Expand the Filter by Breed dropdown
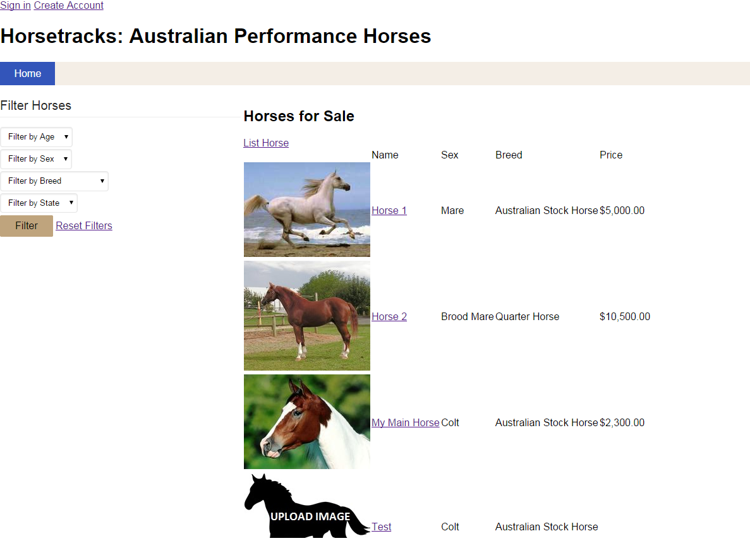This screenshot has height=560, width=750. pyautogui.click(x=54, y=181)
